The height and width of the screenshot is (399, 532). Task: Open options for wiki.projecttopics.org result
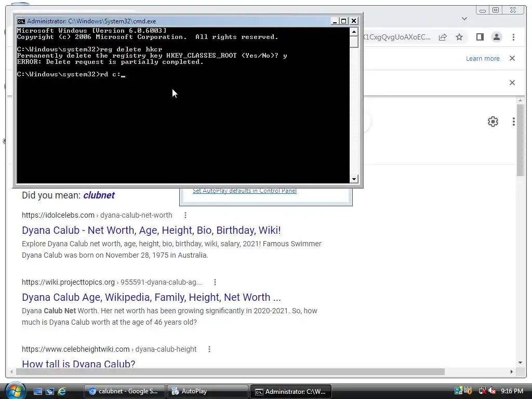pyautogui.click(x=215, y=282)
